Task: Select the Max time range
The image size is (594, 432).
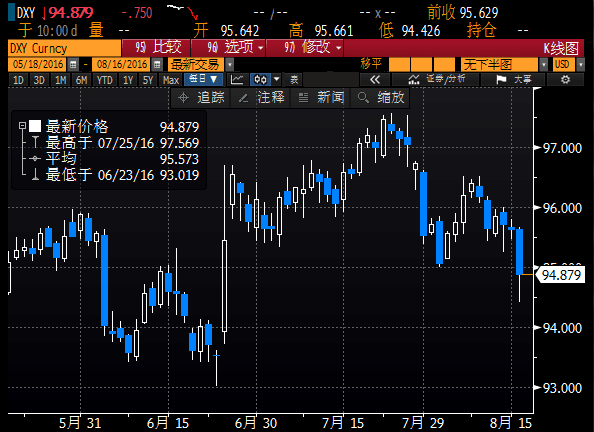Action: point(170,80)
